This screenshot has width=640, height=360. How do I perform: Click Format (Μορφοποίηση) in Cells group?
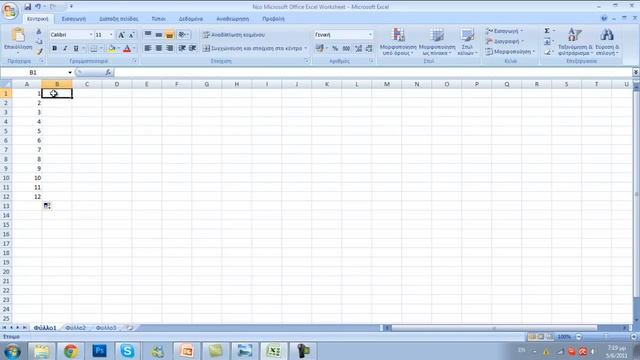510,52
